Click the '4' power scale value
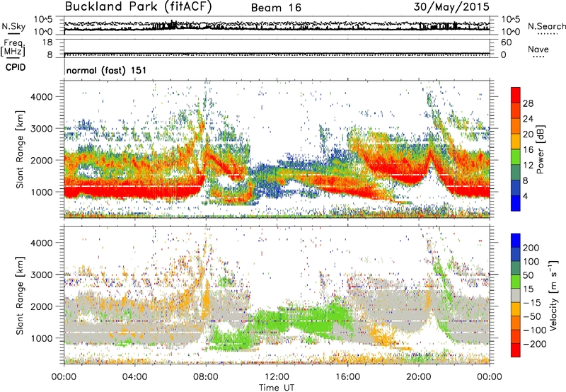Screen dimensions: 566x392 coord(525,196)
